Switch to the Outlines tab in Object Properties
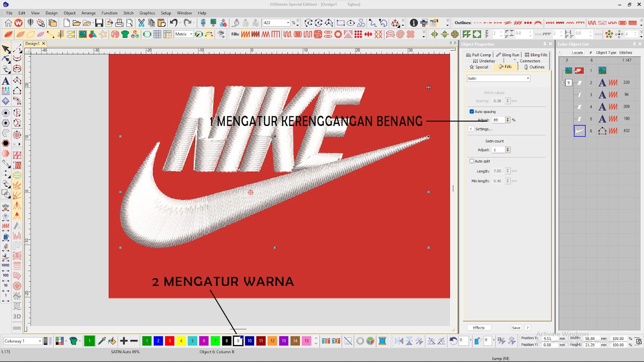This screenshot has width=644, height=362. tap(534, 67)
